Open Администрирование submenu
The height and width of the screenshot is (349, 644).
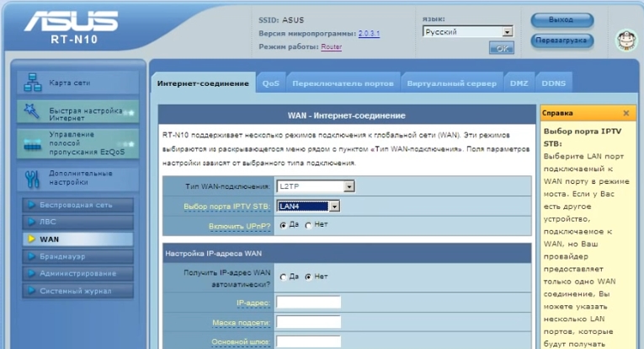point(78,273)
